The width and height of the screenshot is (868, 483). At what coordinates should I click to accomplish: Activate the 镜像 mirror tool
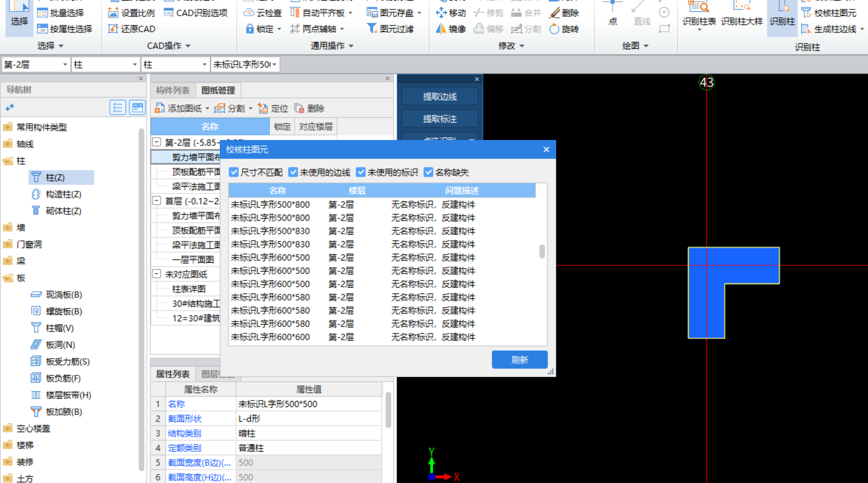point(451,28)
